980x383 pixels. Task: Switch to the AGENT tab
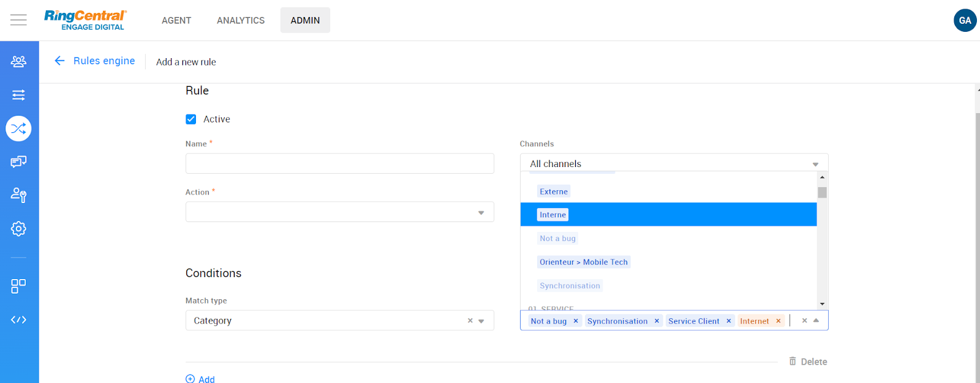[176, 20]
